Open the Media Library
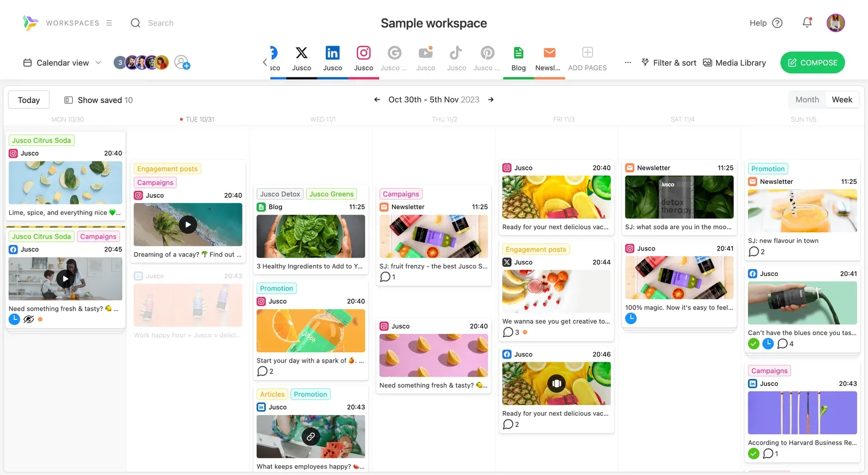This screenshot has height=475, width=868. [x=735, y=63]
